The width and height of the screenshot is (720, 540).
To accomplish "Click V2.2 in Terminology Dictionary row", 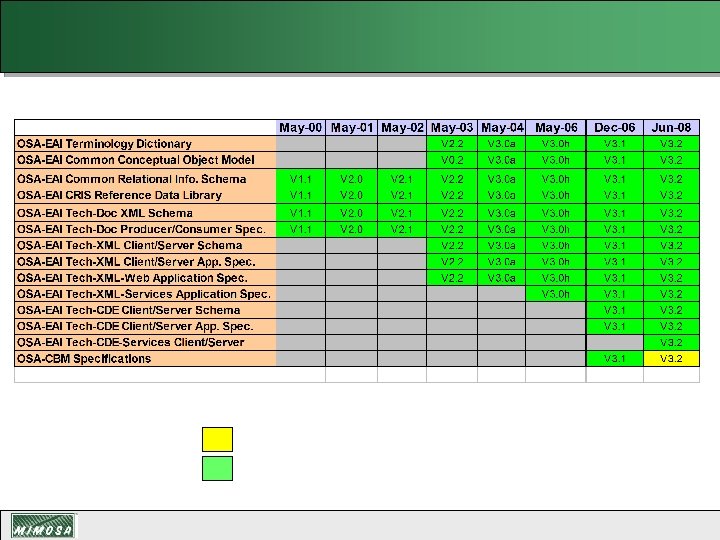I will pyautogui.click(x=452, y=144).
